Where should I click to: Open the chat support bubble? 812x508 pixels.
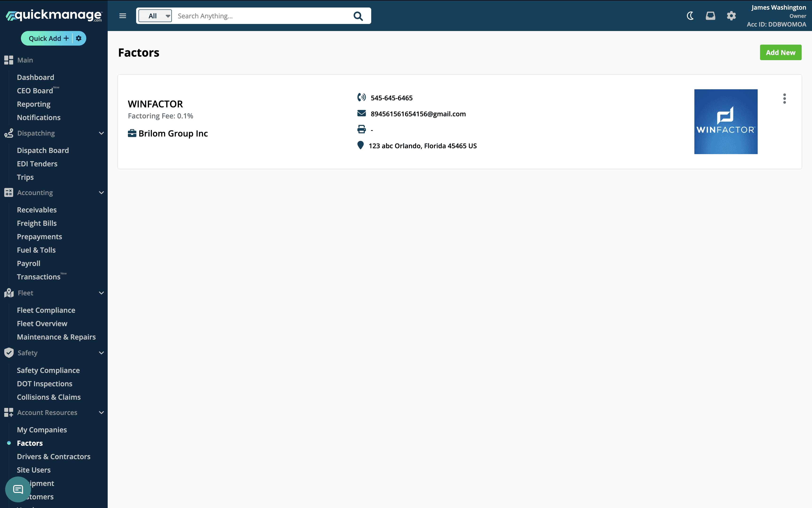point(18,489)
